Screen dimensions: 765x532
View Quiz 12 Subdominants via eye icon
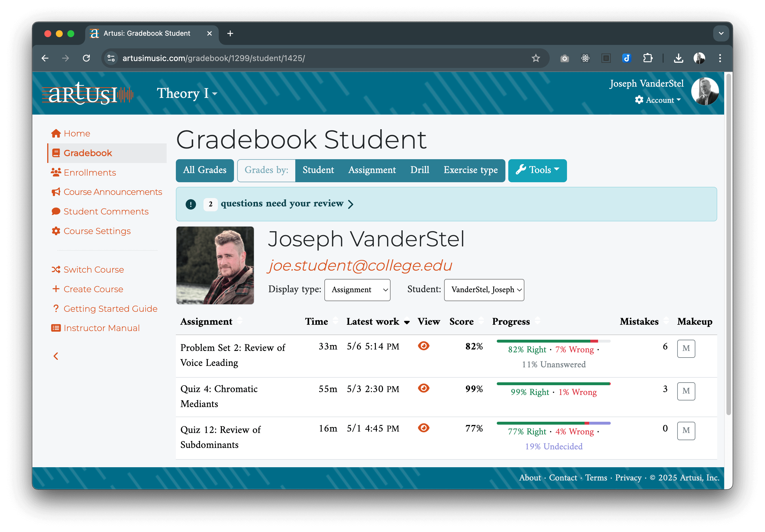[423, 428]
